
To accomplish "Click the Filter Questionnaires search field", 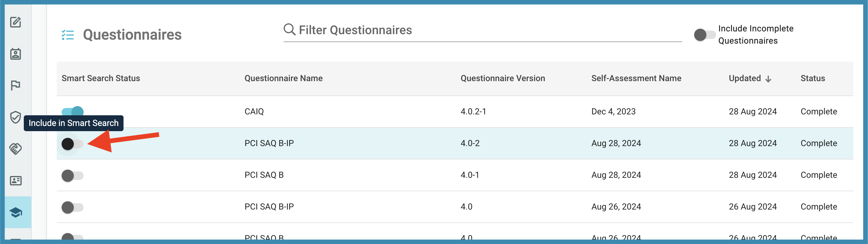I will (x=482, y=30).
